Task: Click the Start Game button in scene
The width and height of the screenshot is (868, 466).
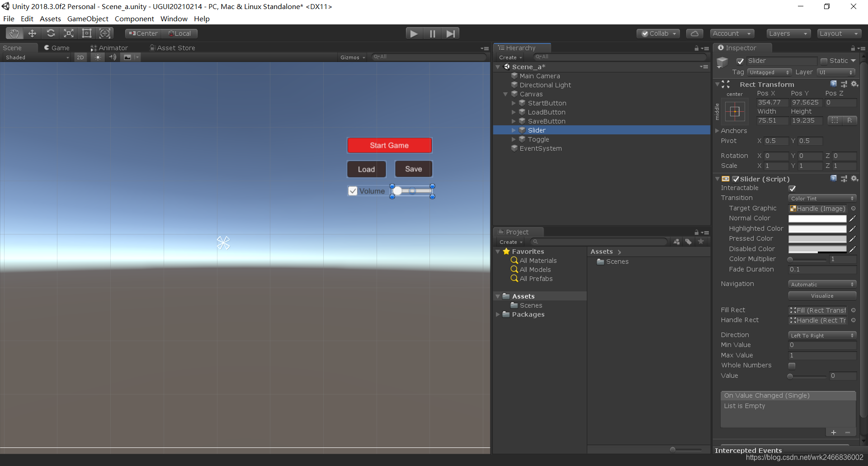Action: 389,145
